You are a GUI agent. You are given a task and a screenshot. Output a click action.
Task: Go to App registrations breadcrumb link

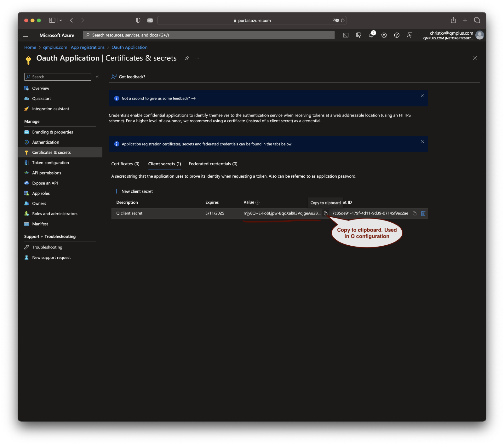coord(74,47)
